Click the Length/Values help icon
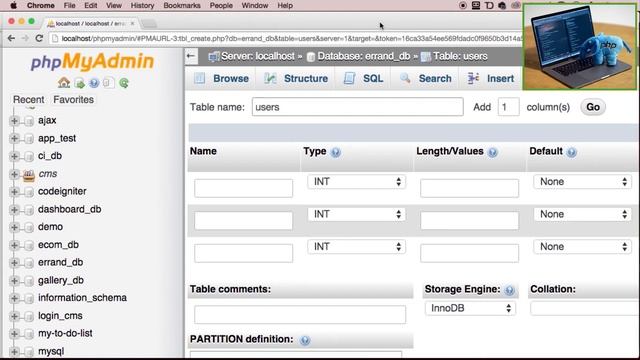Screen dimensions: 640x360 coord(493,152)
